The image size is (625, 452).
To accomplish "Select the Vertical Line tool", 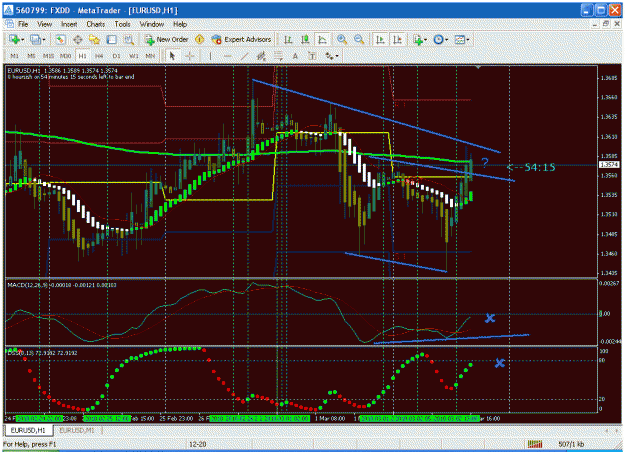I will coord(210,56).
